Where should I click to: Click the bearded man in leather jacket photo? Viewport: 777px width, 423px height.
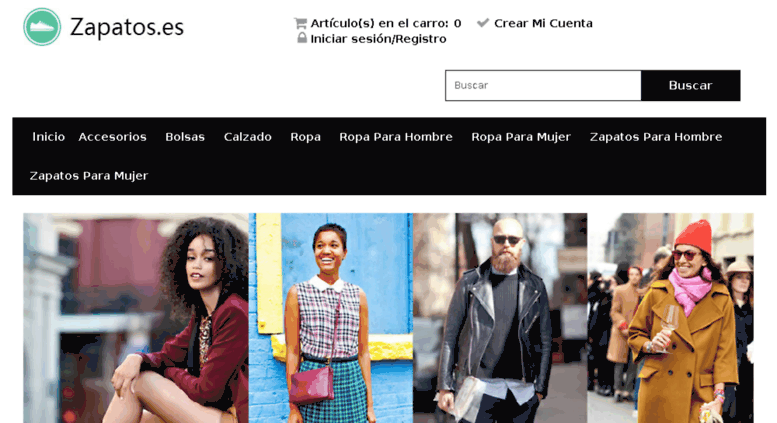[x=500, y=318]
